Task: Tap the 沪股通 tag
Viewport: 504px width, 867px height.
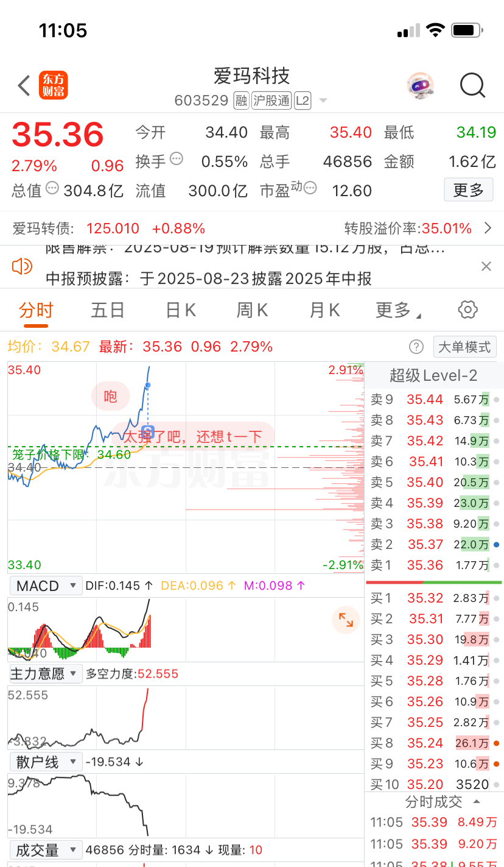Action: pyautogui.click(x=271, y=101)
